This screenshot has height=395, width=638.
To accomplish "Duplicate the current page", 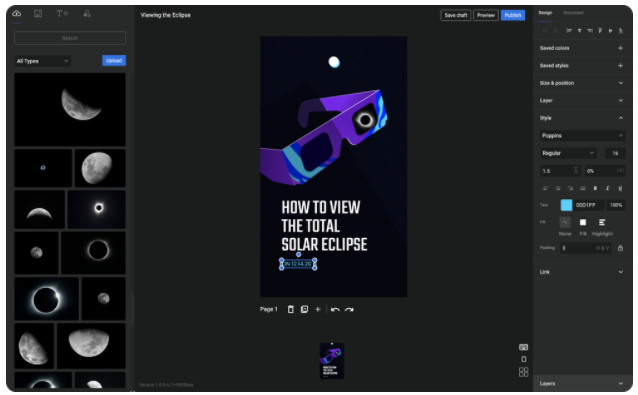I will click(x=304, y=310).
